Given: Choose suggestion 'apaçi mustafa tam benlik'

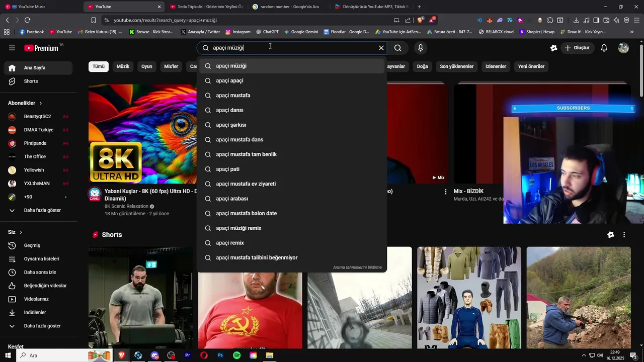Looking at the screenshot, I should point(292,154).
